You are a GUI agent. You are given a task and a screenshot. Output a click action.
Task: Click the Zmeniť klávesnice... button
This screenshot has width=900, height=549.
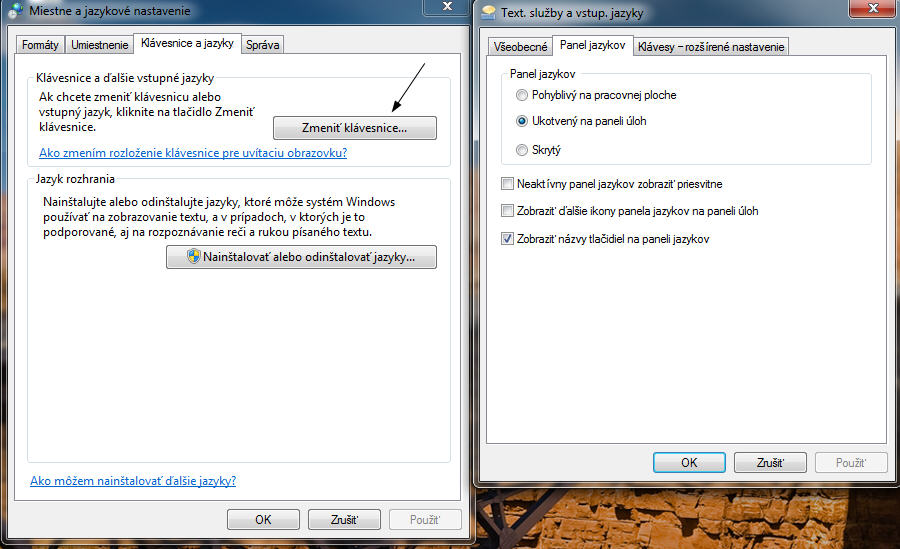[355, 128]
